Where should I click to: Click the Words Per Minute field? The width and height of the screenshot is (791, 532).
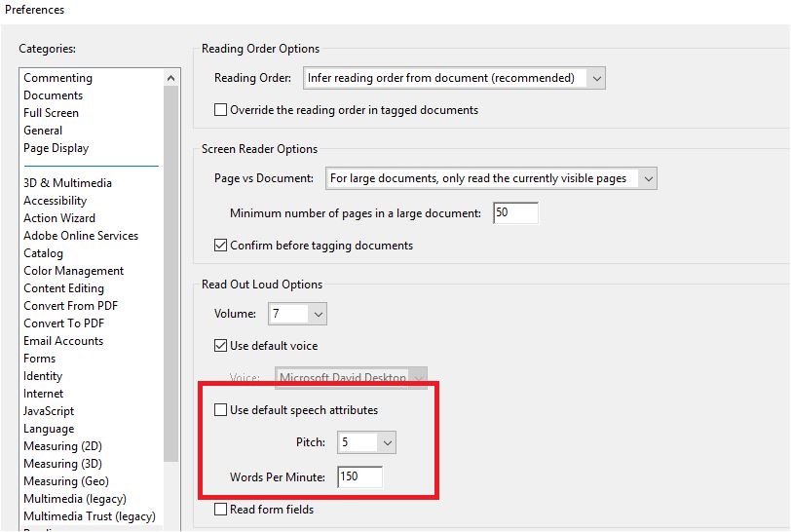pos(360,477)
